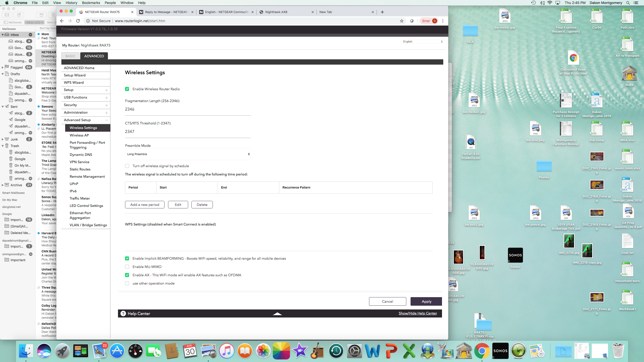Open Spotlight search in menu bar

pyautogui.click(x=628, y=3)
